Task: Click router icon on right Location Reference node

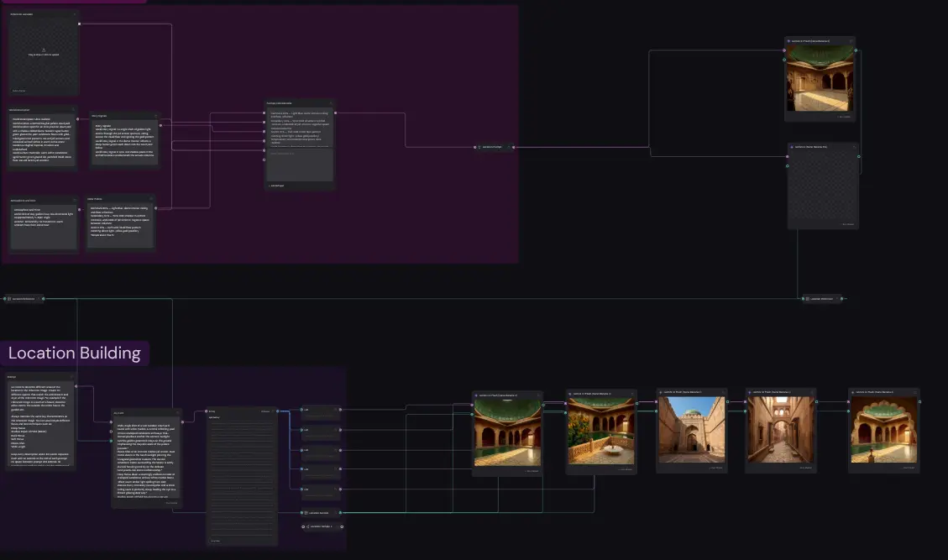Action: [808, 299]
